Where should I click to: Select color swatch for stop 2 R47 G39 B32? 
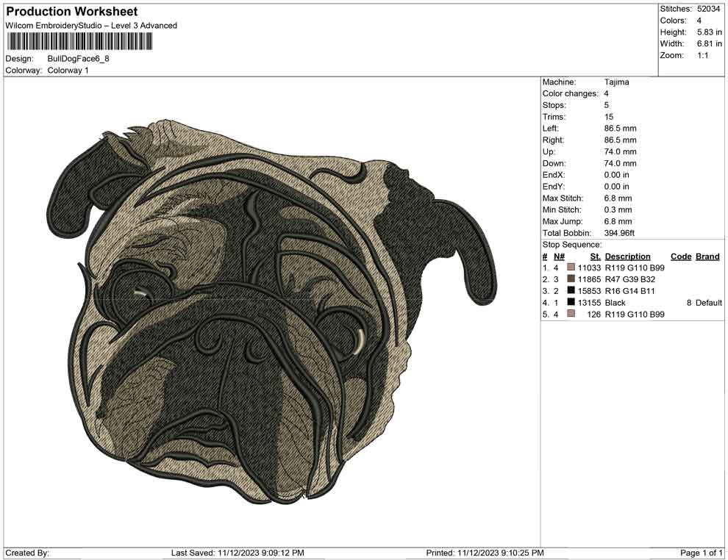571,279
